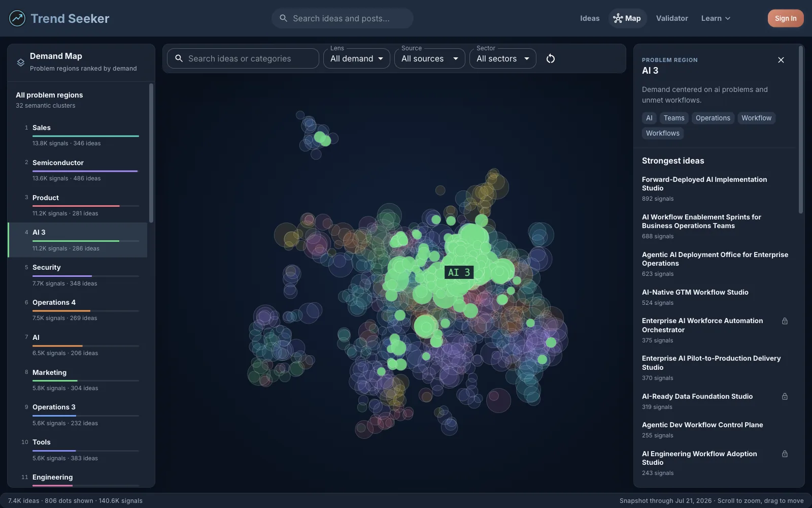The width and height of the screenshot is (812, 508).
Task: Select the Marketing problem region
Action: 78,380
